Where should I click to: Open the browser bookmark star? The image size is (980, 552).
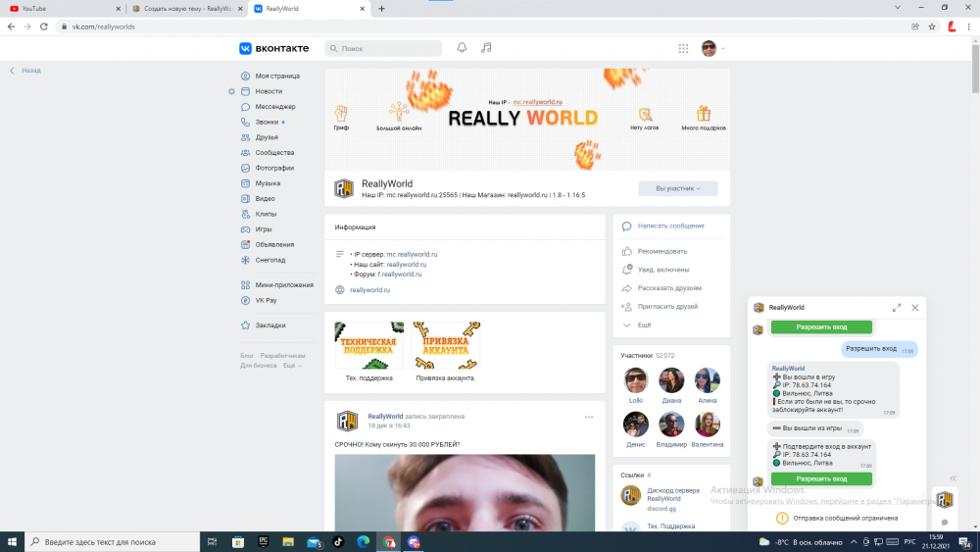[932, 26]
